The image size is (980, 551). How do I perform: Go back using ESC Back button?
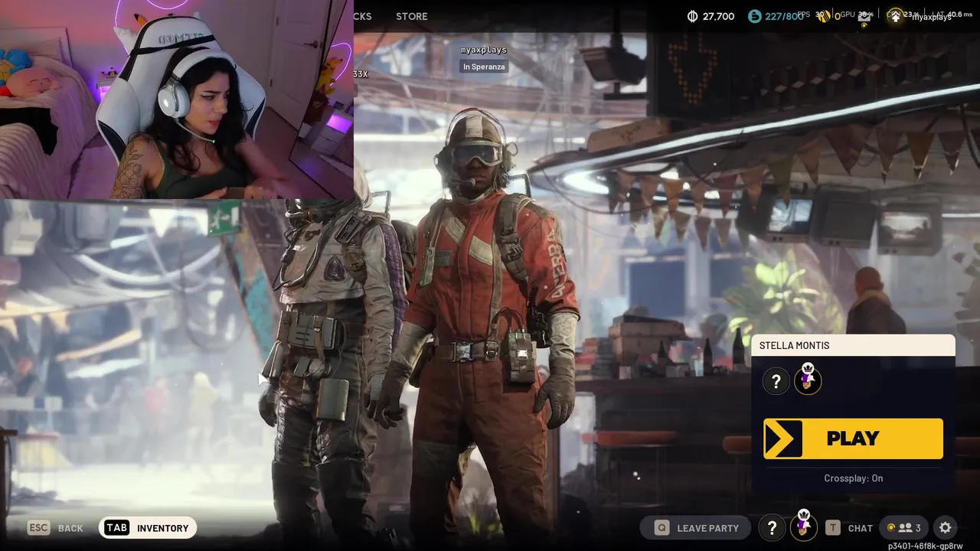(x=55, y=528)
